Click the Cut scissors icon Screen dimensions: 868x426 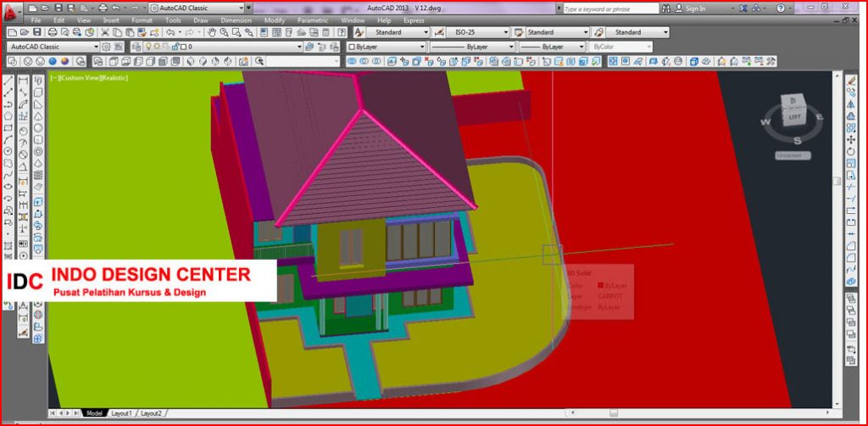click(104, 32)
